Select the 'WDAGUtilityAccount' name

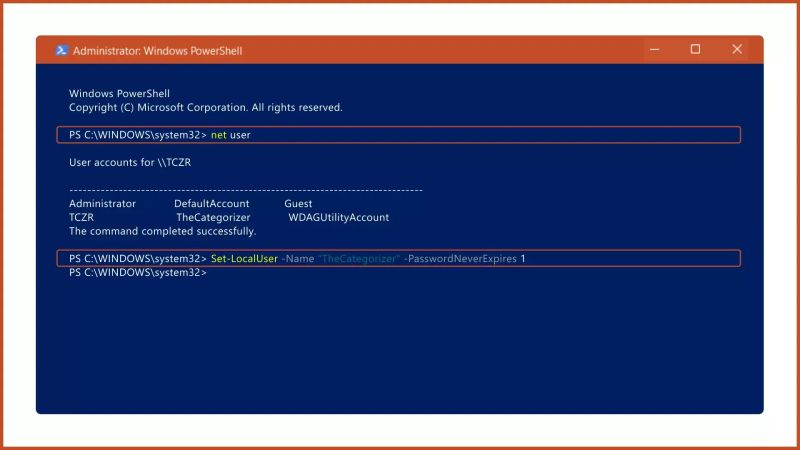point(339,217)
